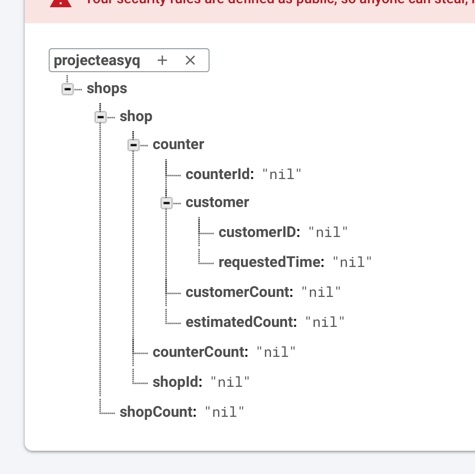
Task: Collapse the counter node
Action: pyautogui.click(x=134, y=145)
